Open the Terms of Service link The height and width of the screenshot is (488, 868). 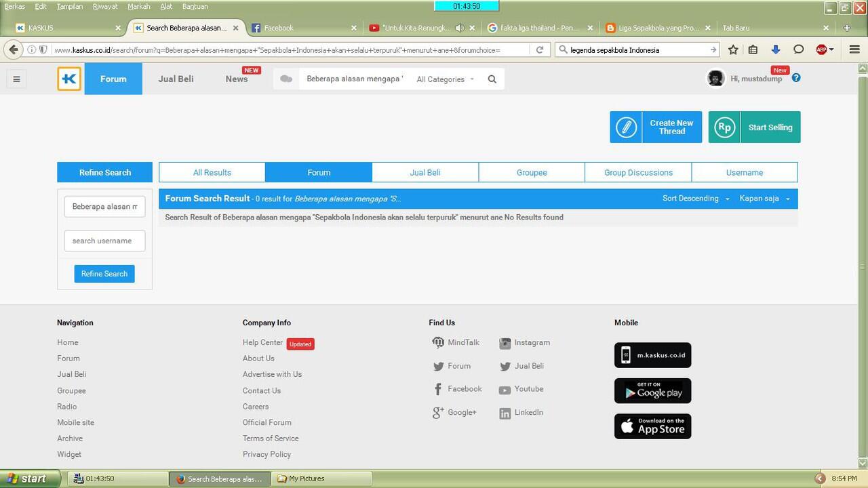tap(271, 439)
